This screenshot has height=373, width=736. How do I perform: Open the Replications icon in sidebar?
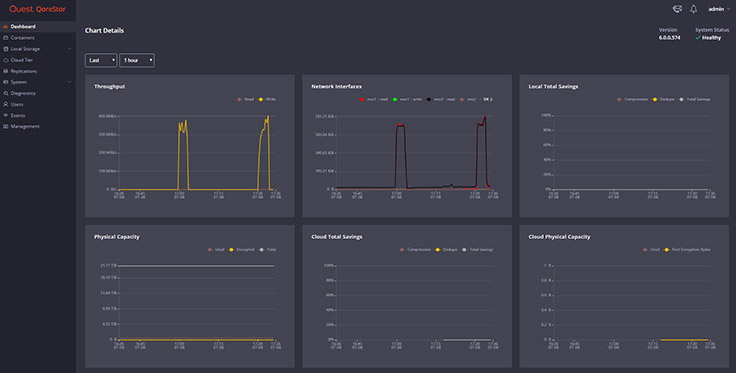[x=6, y=71]
